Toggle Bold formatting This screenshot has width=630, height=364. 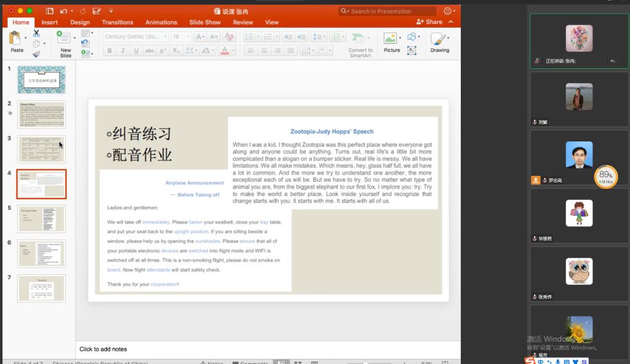click(x=110, y=50)
